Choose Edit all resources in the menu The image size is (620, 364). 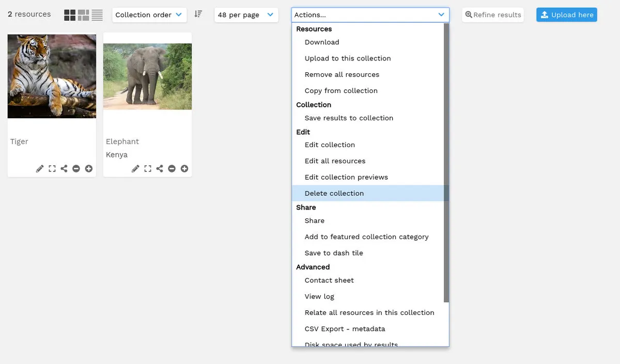tap(335, 161)
